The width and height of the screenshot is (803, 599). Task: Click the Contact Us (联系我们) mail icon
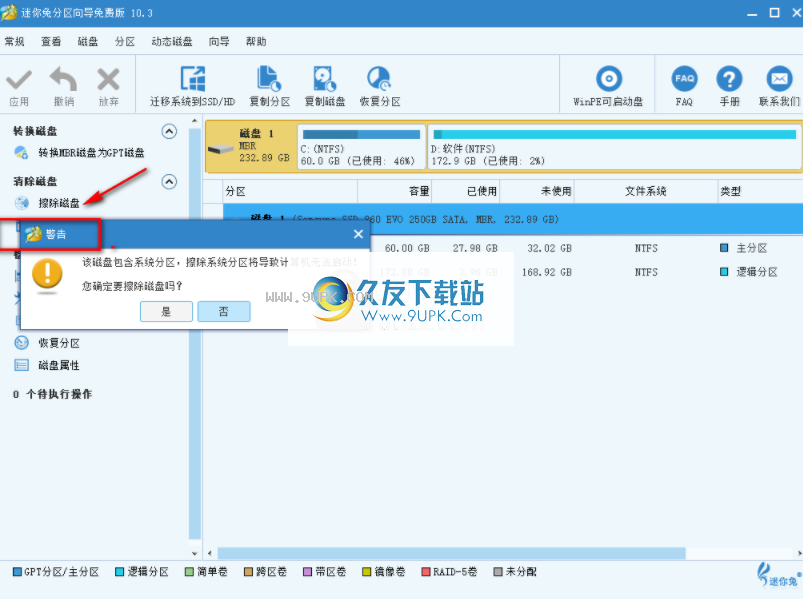click(779, 79)
